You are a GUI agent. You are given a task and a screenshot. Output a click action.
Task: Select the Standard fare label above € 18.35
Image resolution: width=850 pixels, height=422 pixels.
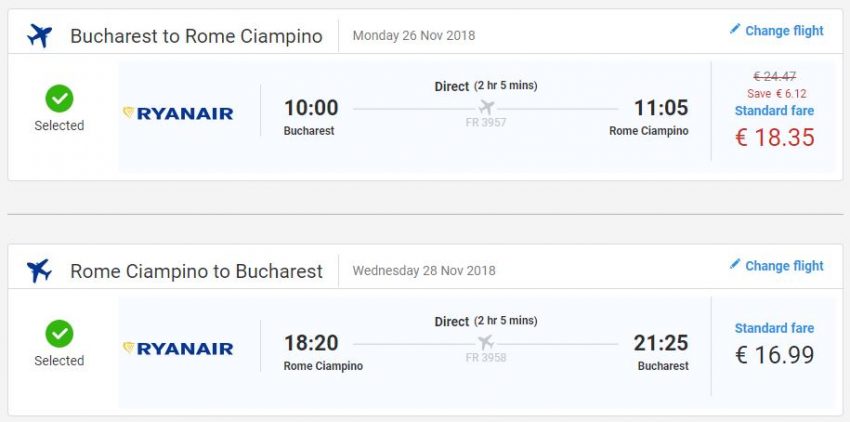[x=774, y=111]
